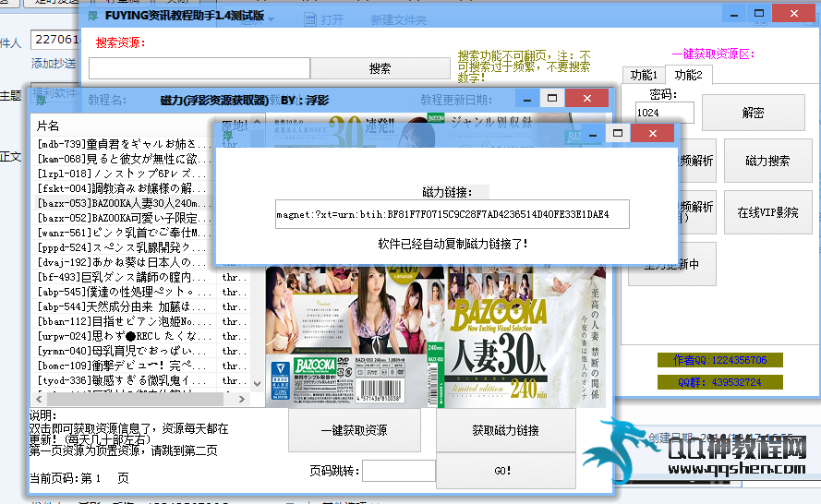This screenshot has width=821, height=504.
Task: Close the 磁力(浮影资源获取器) window
Action: (587, 98)
